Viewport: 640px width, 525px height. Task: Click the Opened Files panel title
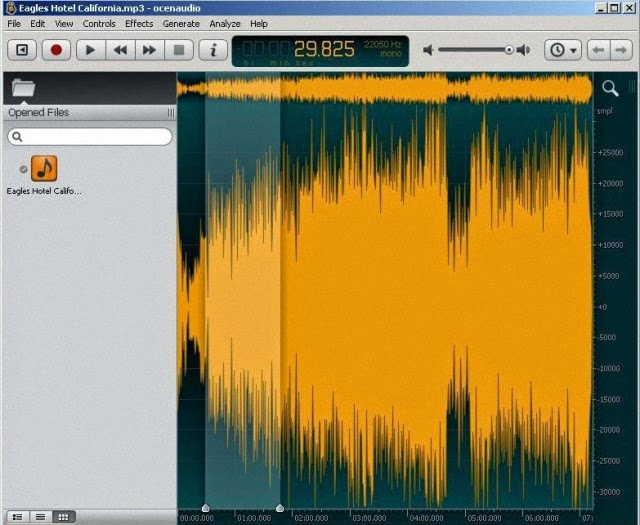click(39, 113)
